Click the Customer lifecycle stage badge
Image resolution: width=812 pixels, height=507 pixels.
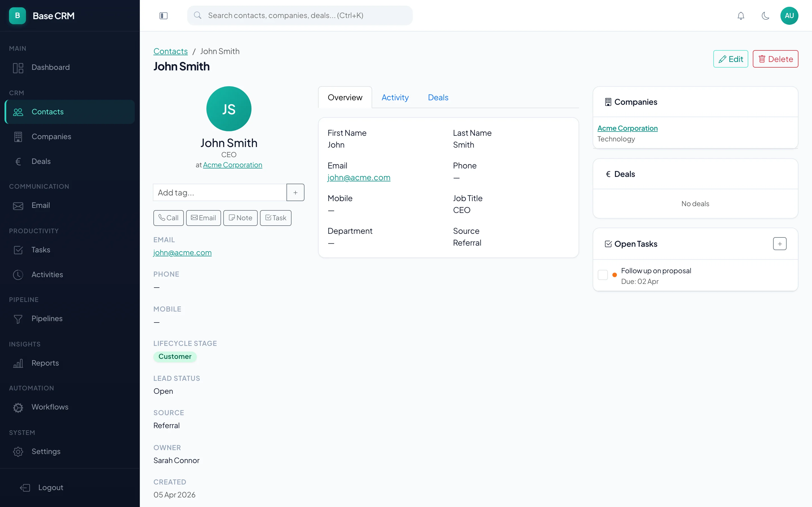tap(175, 356)
